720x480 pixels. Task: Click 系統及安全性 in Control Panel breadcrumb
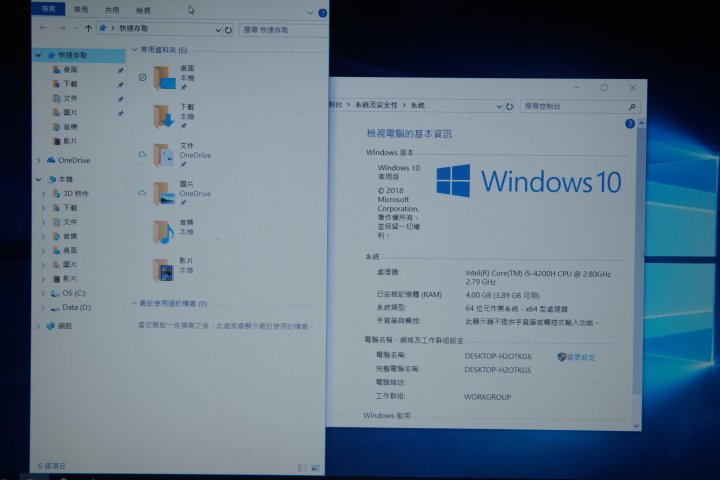click(376, 105)
